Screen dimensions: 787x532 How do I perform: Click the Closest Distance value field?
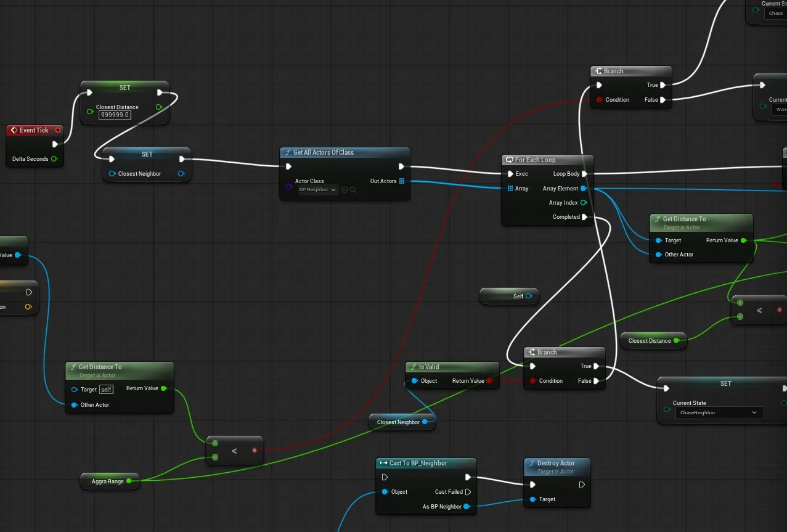point(115,115)
